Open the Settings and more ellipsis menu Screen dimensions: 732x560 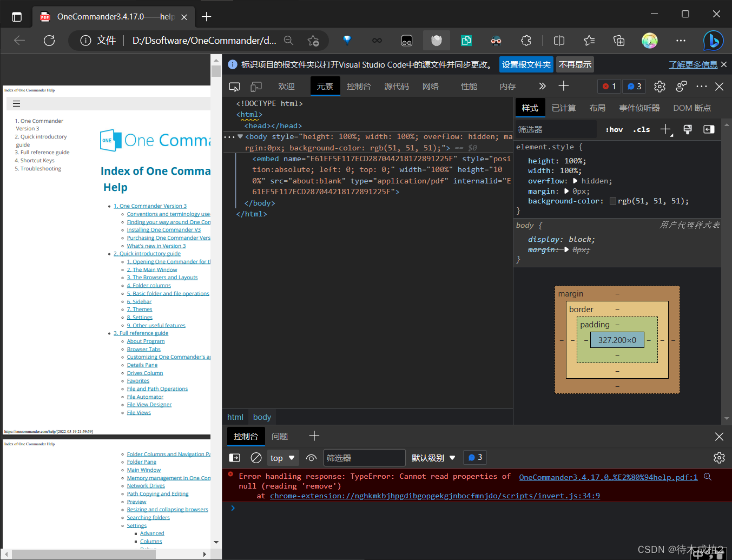click(681, 41)
